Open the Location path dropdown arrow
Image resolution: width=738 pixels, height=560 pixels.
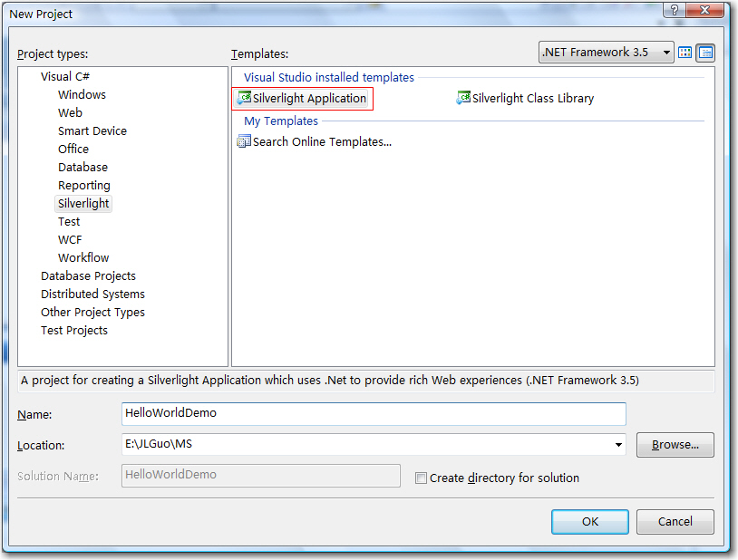[x=618, y=445]
